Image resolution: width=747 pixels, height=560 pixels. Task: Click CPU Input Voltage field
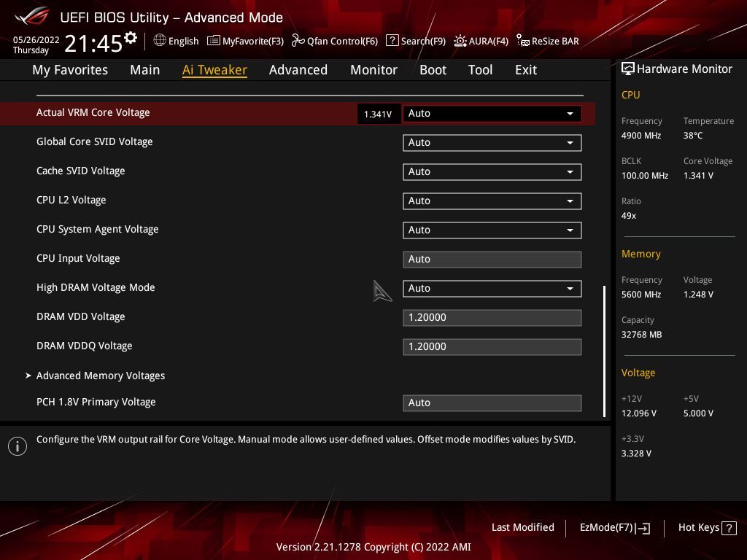[x=492, y=259]
